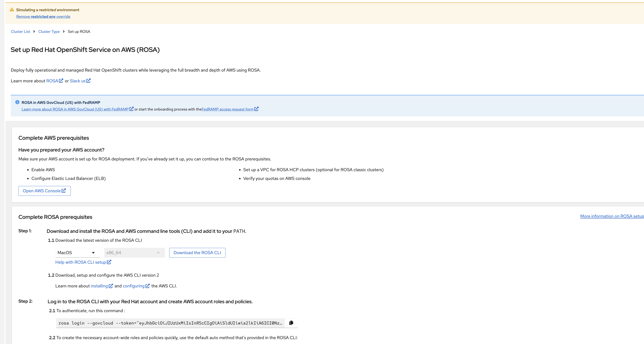
Task: Open FedRAMP access request form link
Action: coord(227,109)
